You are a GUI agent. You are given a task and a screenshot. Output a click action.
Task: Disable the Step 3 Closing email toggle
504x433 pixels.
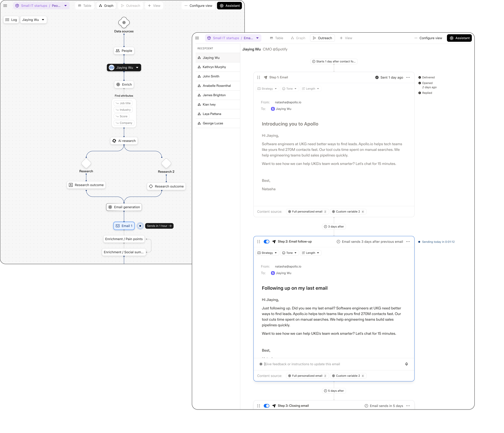coord(266,406)
